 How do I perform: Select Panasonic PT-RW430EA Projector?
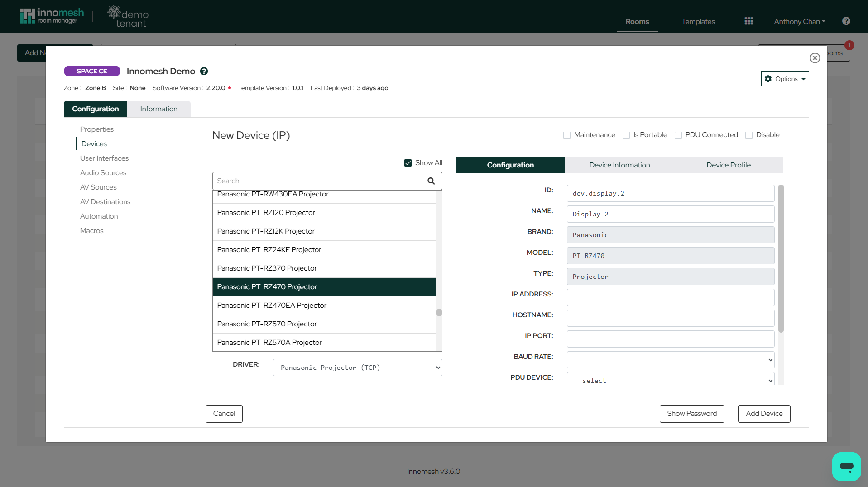[324, 196]
